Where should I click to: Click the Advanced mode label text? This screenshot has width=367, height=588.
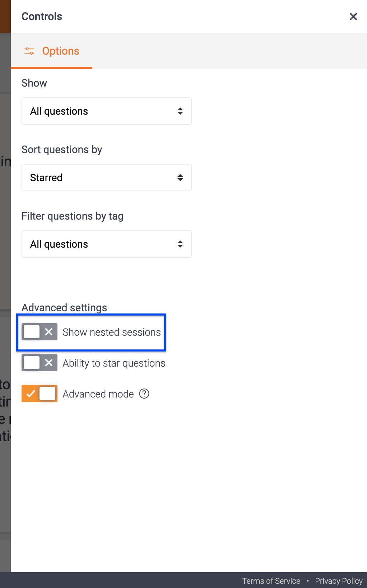(98, 394)
